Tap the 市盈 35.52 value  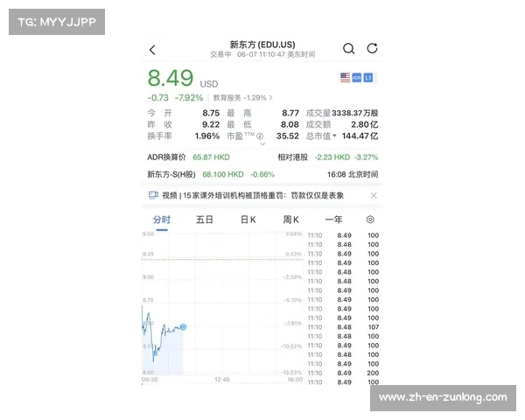pos(288,136)
